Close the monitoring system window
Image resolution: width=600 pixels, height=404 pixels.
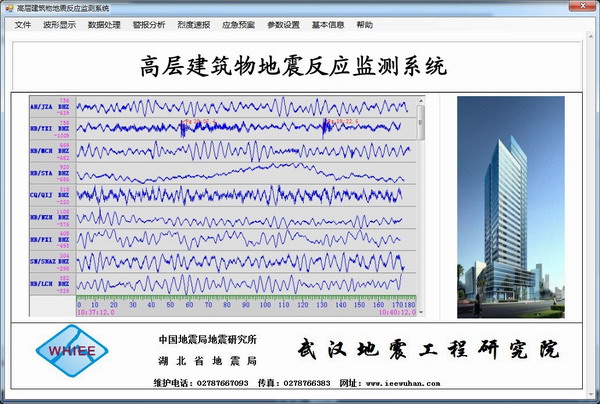pos(588,7)
